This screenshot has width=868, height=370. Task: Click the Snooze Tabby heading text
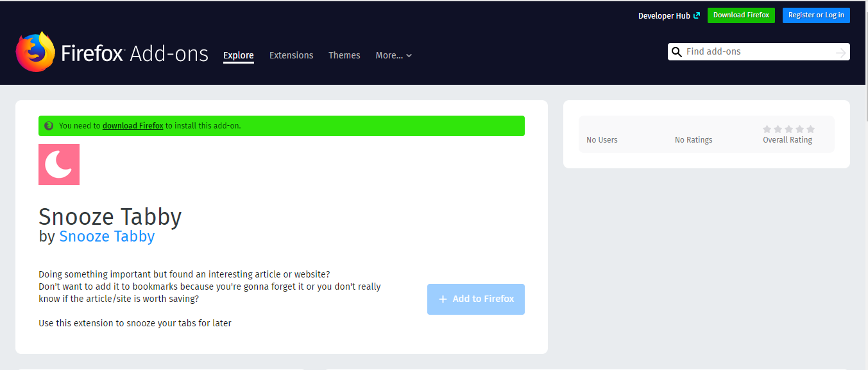tap(110, 217)
